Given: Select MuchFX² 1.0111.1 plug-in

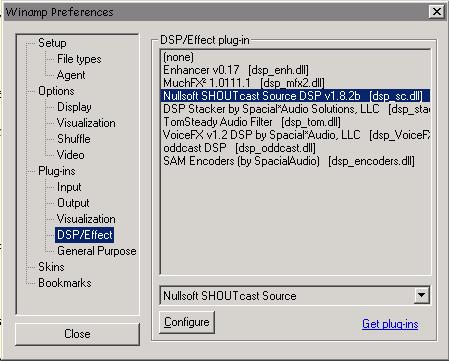Looking at the screenshot, I should pos(295,83).
